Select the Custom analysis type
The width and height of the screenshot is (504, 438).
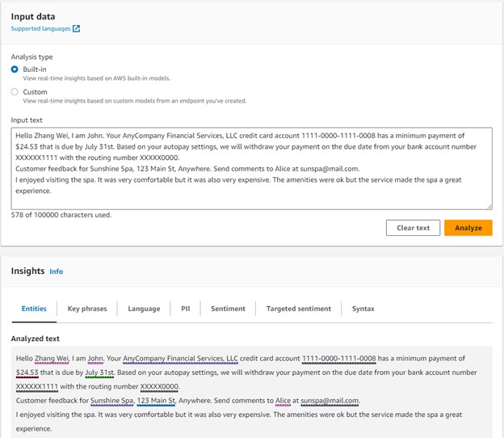point(15,92)
